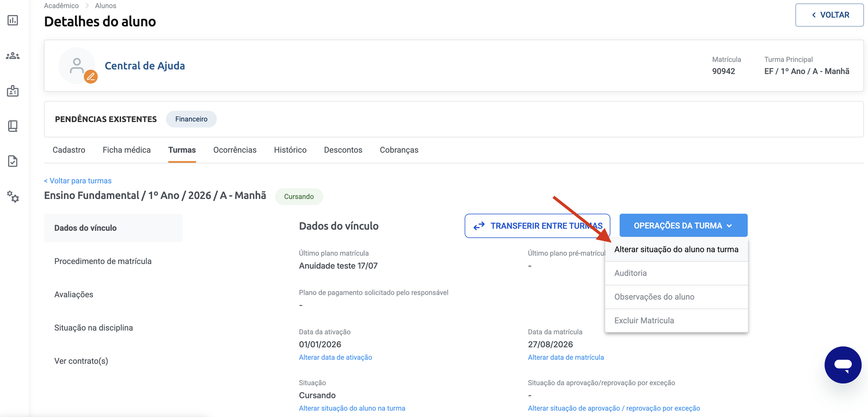Select Dados do vínculo in side menu

[x=113, y=228]
